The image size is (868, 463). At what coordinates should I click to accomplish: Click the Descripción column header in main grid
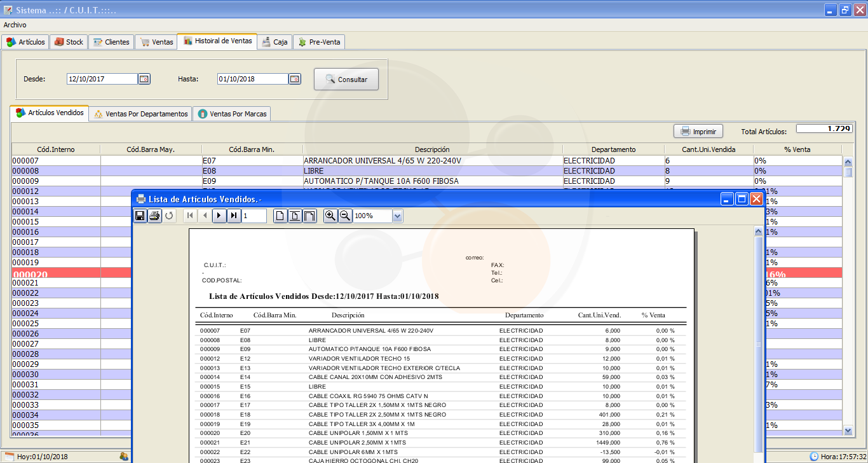click(x=432, y=149)
